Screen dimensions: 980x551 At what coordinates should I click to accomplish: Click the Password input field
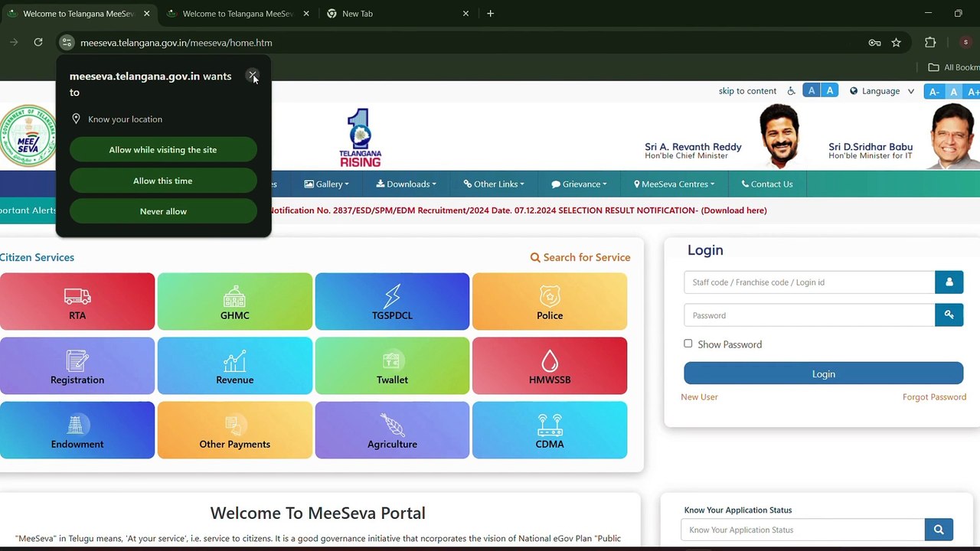[809, 315]
